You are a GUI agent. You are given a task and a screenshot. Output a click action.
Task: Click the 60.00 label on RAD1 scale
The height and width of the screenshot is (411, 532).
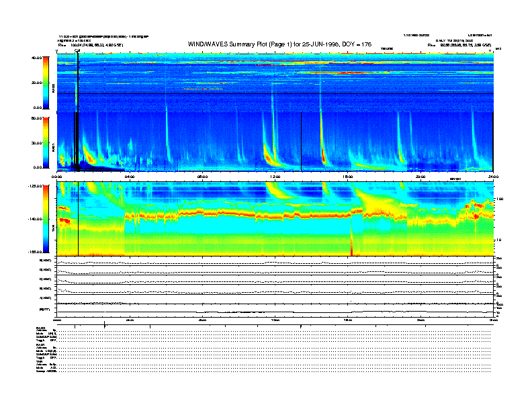36,118
